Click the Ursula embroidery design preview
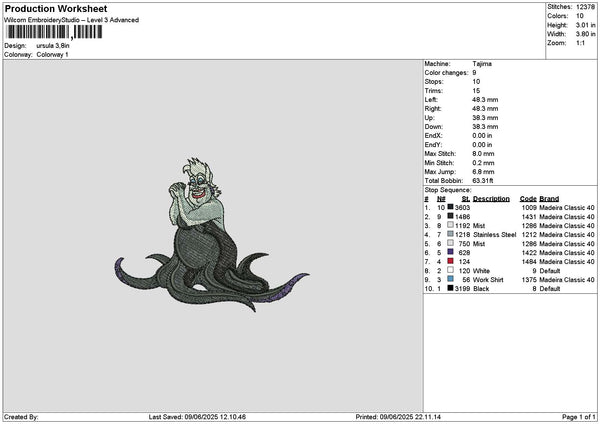The height and width of the screenshot is (424, 600). coord(212,235)
